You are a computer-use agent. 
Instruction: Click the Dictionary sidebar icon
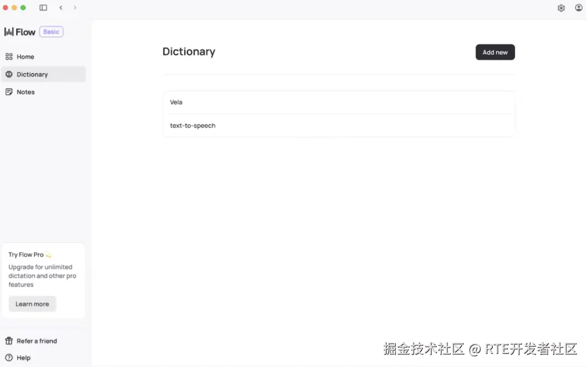(x=9, y=74)
